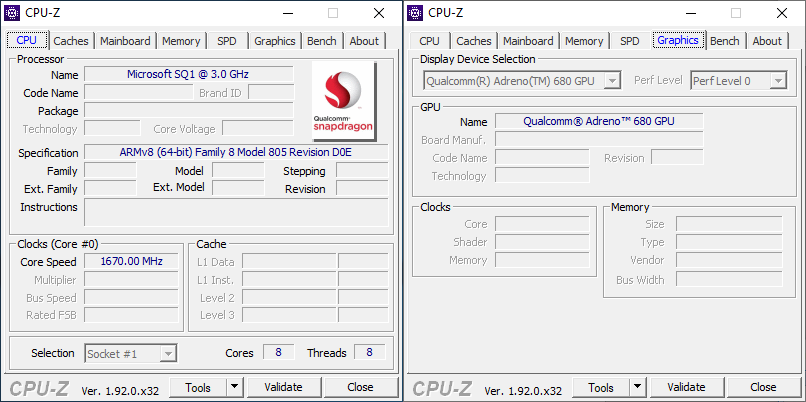Click the Core Speed value 1670.00 MHz
The image size is (806, 402).
point(131,261)
